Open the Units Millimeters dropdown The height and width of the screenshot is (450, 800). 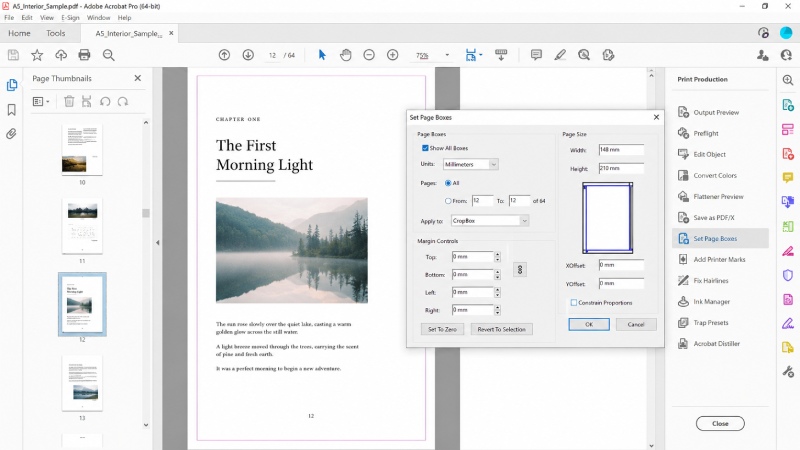tap(470, 164)
